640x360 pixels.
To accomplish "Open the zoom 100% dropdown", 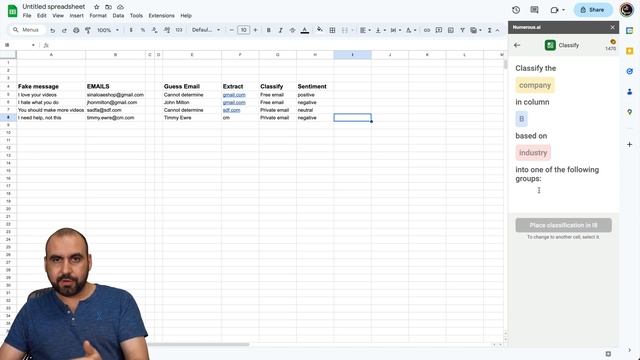I will click(108, 30).
